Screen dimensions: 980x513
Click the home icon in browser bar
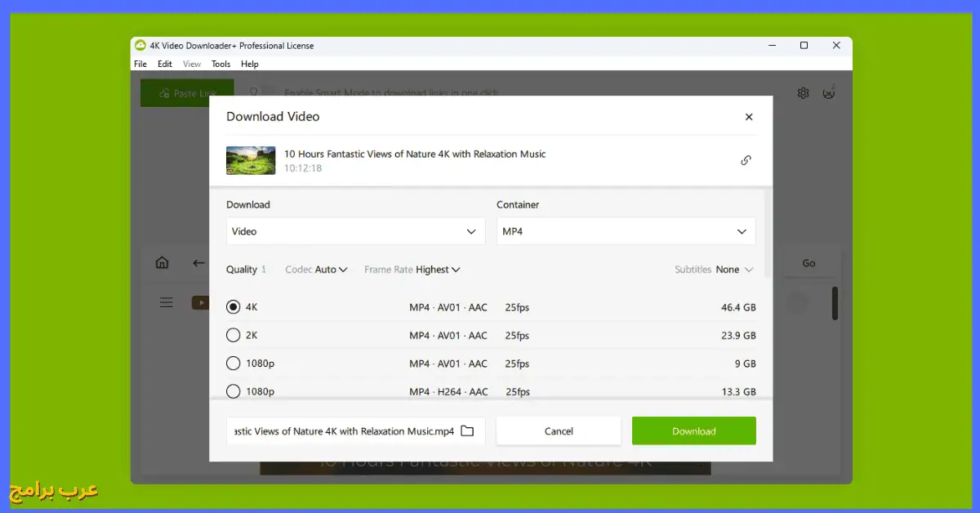(x=163, y=263)
